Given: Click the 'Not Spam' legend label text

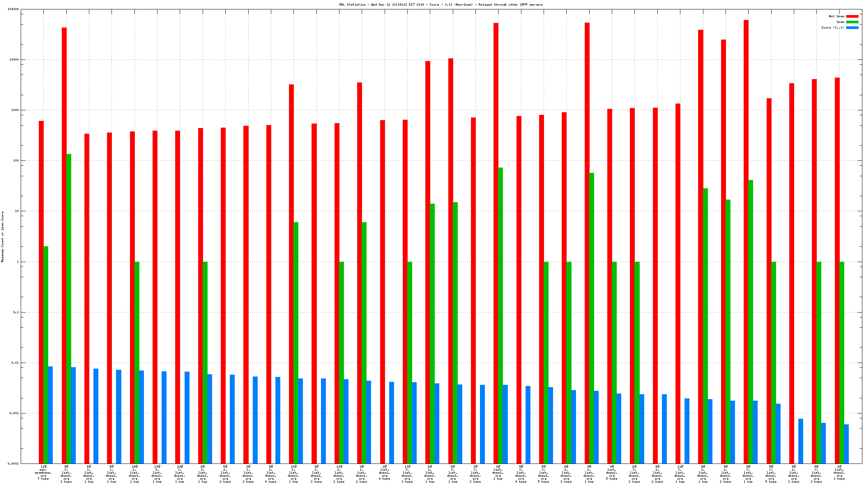Looking at the screenshot, I should pyautogui.click(x=836, y=16).
